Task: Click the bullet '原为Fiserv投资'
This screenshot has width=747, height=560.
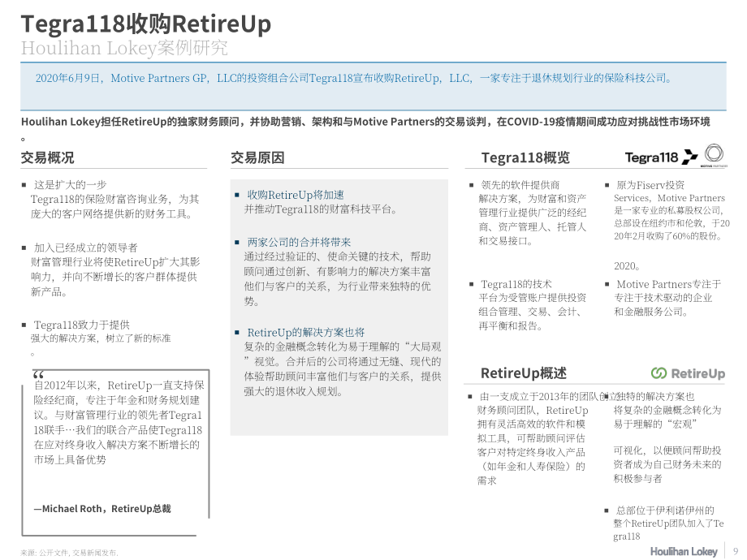Action: click(x=650, y=185)
